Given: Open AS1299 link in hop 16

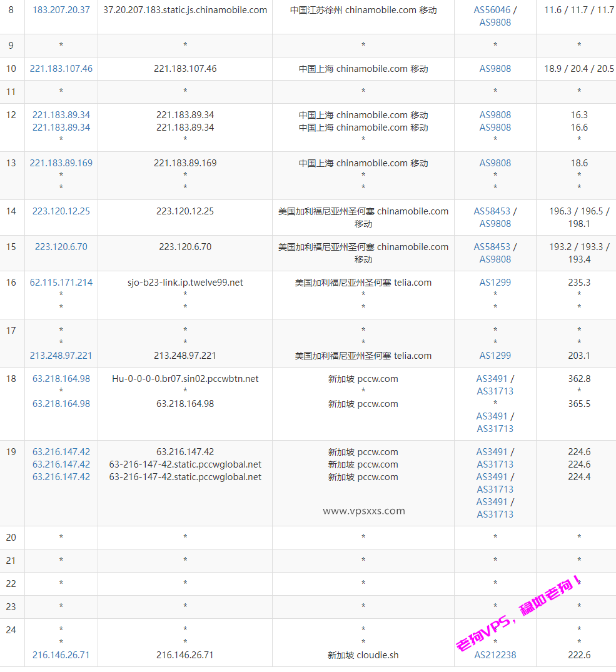Looking at the screenshot, I should pyautogui.click(x=495, y=283).
